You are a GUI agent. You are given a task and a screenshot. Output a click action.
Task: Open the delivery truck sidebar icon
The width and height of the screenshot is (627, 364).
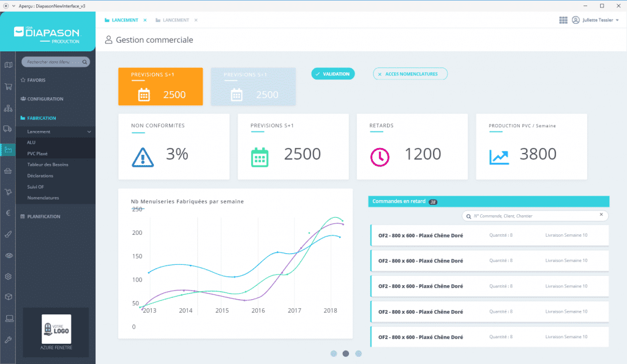click(8, 128)
